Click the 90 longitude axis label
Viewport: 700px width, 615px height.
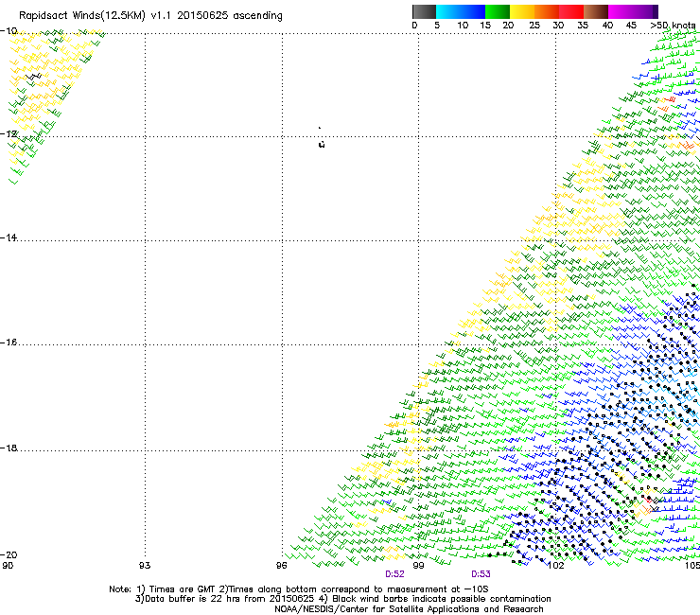8,566
